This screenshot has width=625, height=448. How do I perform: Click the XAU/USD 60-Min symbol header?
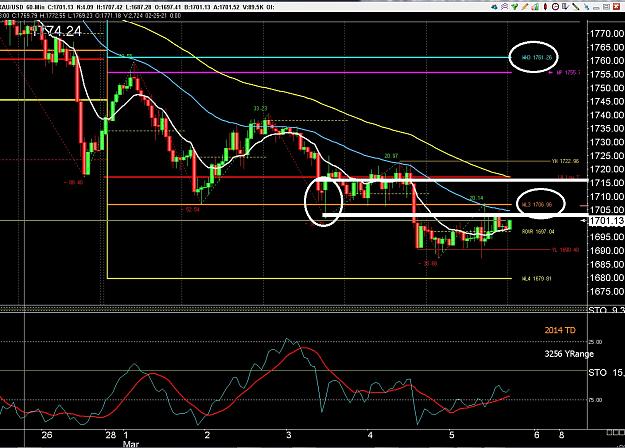(22, 7)
